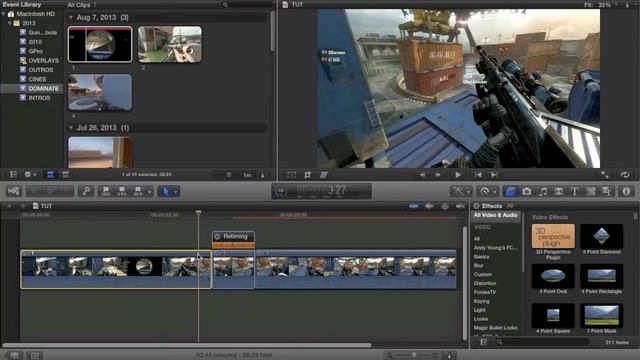Adjust the Event Browser clip duration slider
This screenshot has height=360, width=640.
click(229, 175)
